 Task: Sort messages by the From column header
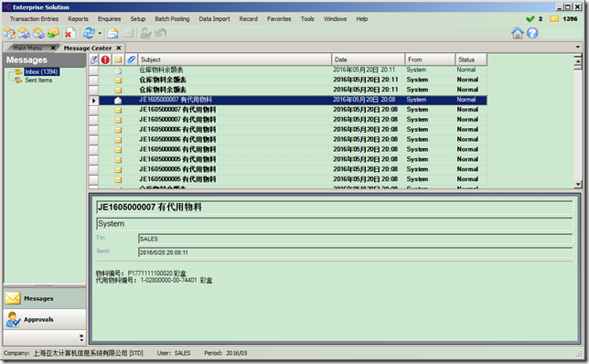coord(430,59)
